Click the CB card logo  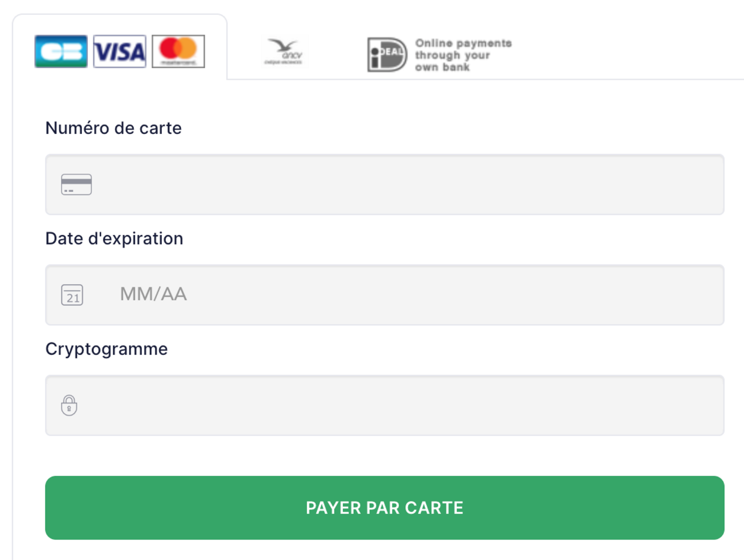pos(61,51)
